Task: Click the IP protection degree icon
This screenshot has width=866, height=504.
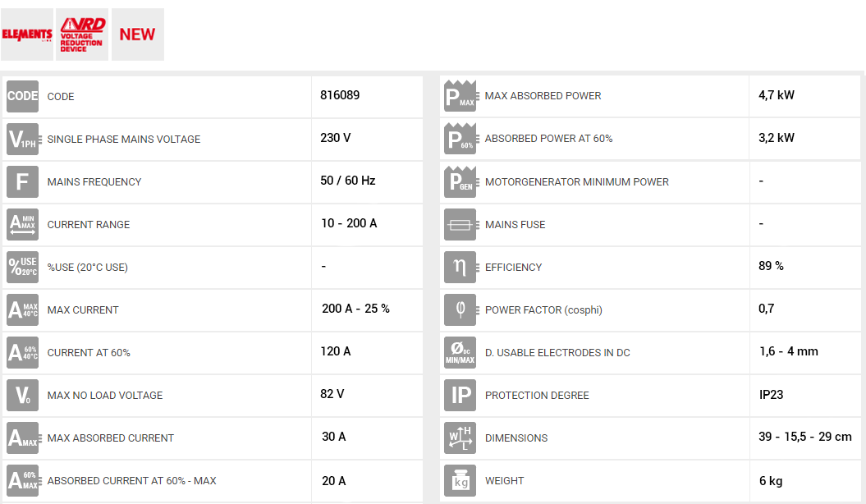Action: pyautogui.click(x=460, y=395)
